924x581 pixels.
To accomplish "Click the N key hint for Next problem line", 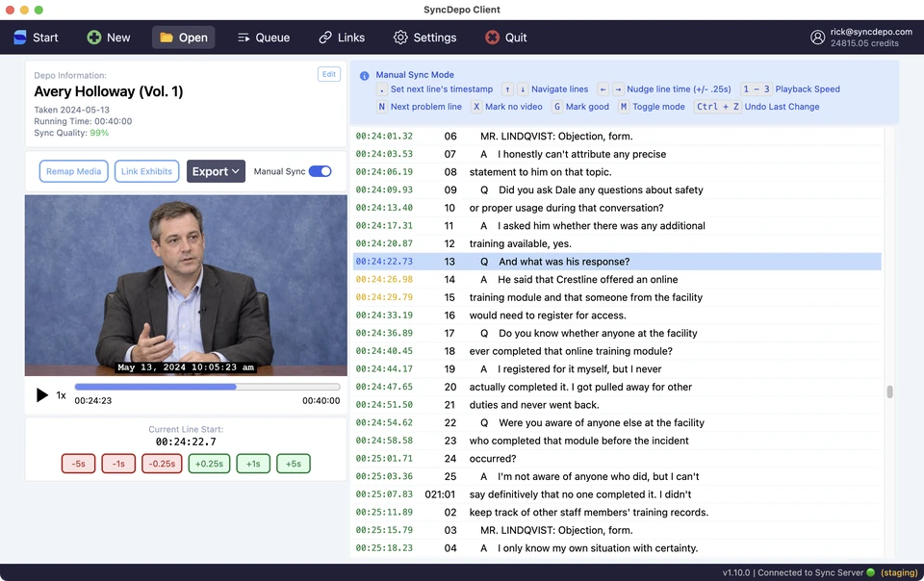I will point(382,107).
